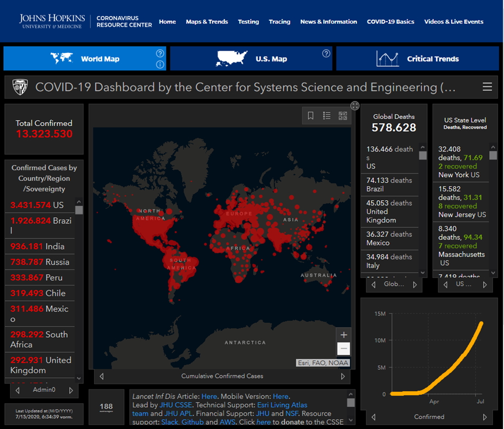
Task: Show the map legend list icon
Action: point(326,115)
